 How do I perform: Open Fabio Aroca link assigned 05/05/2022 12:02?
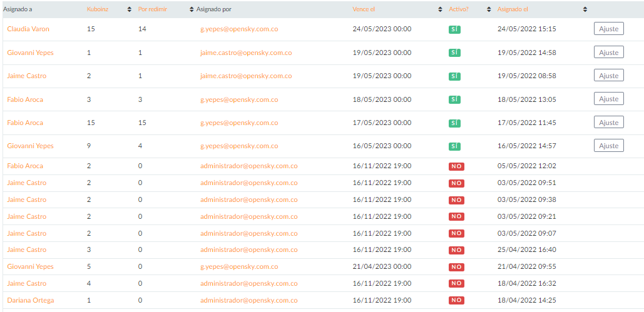pyautogui.click(x=25, y=166)
